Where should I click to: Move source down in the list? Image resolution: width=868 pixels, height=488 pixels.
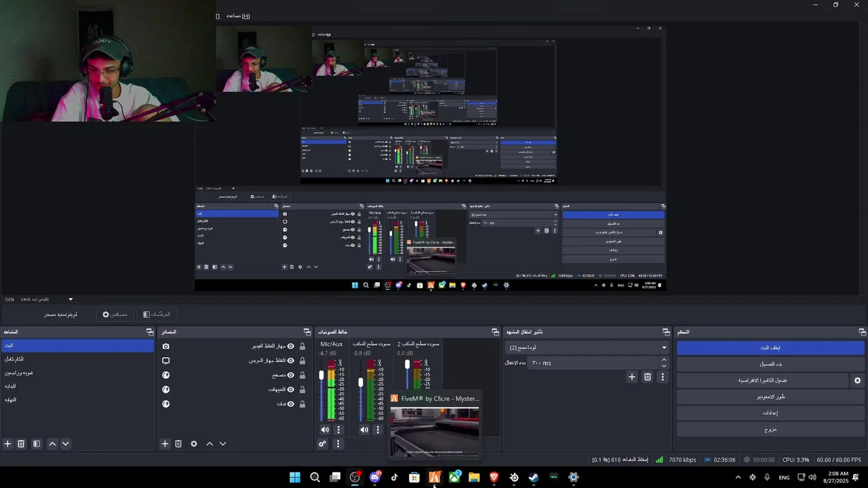pyautogui.click(x=222, y=444)
